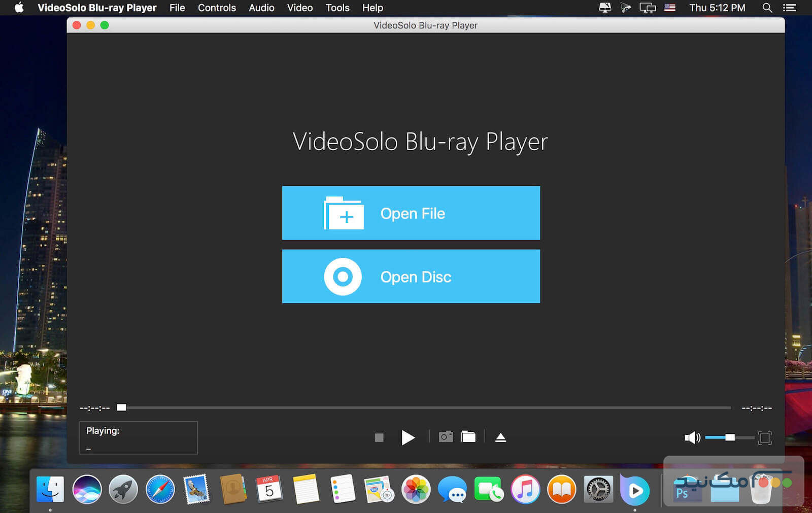This screenshot has height=513, width=812.
Task: Eject the disc using the eject icon
Action: coord(500,437)
